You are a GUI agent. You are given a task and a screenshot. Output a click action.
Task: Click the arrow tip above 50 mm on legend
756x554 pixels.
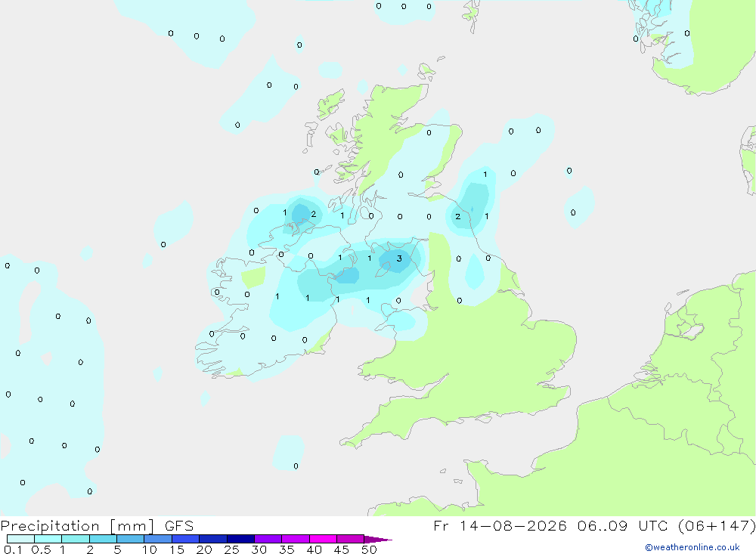(x=379, y=540)
